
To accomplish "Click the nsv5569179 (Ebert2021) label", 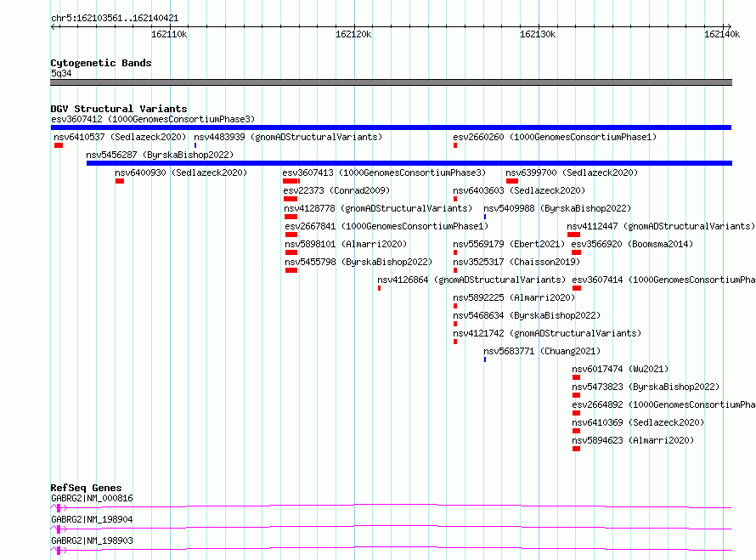I will point(509,244).
